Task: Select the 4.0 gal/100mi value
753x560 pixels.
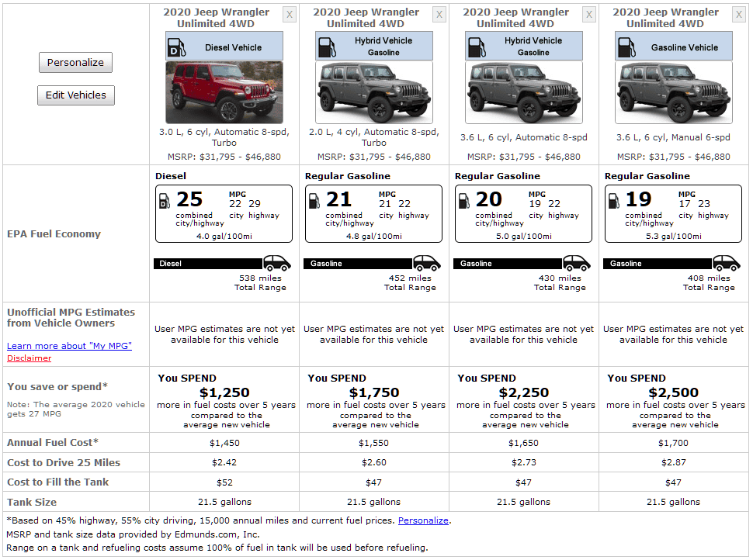Action: [x=224, y=236]
